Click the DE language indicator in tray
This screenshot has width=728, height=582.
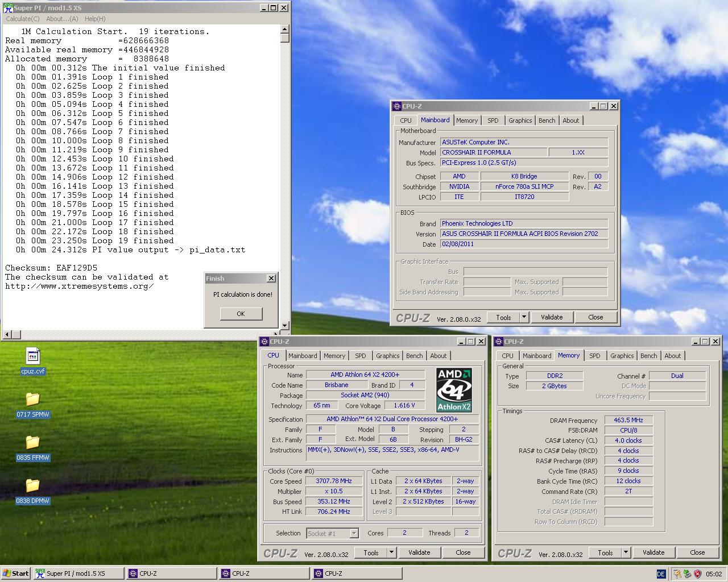(x=661, y=574)
